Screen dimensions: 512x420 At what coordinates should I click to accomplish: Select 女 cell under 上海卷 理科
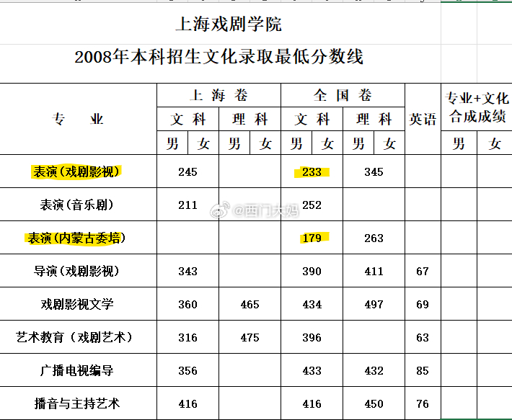pyautogui.click(x=265, y=143)
